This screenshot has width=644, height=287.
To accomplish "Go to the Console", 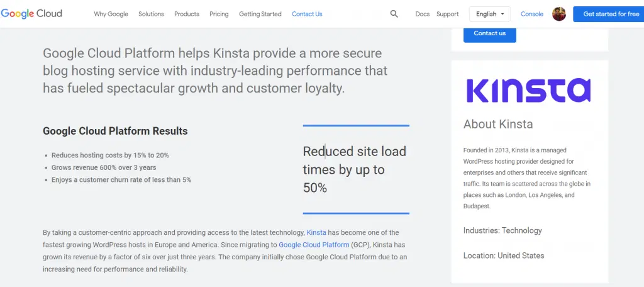I will 532,14.
